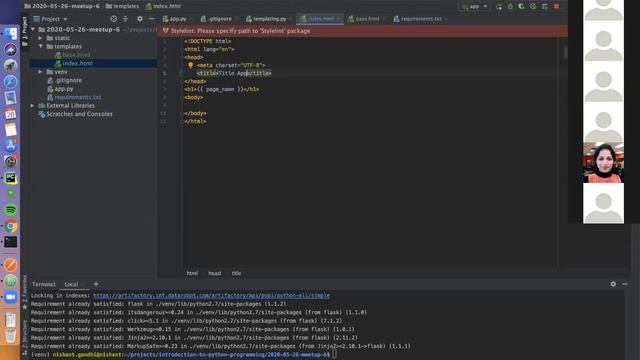Click index.html in the navigation bar
This screenshot has width=640, height=360.
[163, 6]
